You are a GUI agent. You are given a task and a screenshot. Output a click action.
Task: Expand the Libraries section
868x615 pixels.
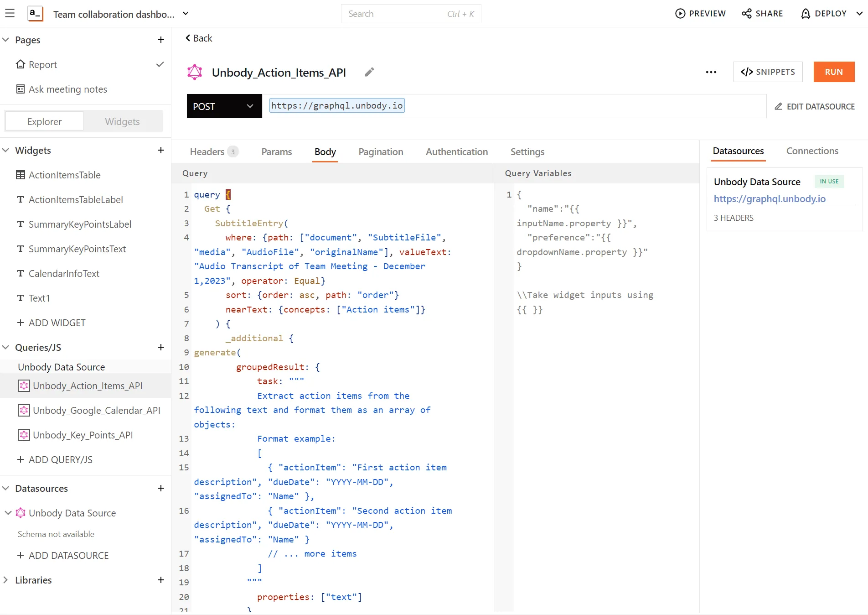[x=5, y=580]
